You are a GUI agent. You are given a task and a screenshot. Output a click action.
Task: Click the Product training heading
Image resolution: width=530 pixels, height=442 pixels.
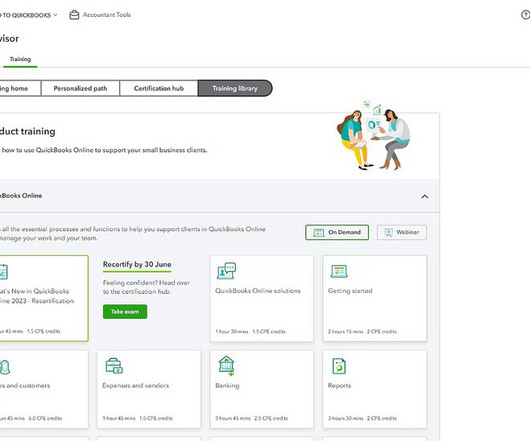(x=27, y=131)
